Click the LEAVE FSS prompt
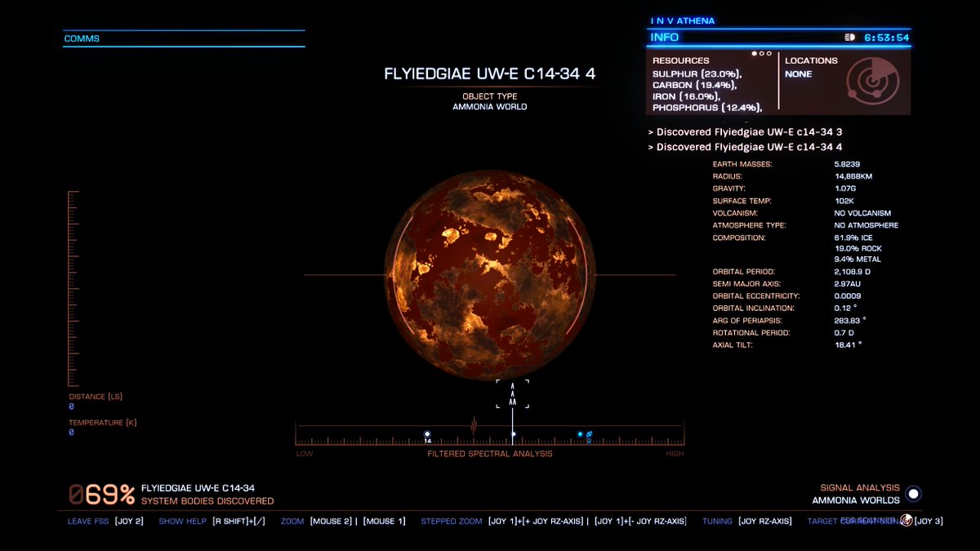Image resolution: width=980 pixels, height=551 pixels. pyautogui.click(x=105, y=521)
